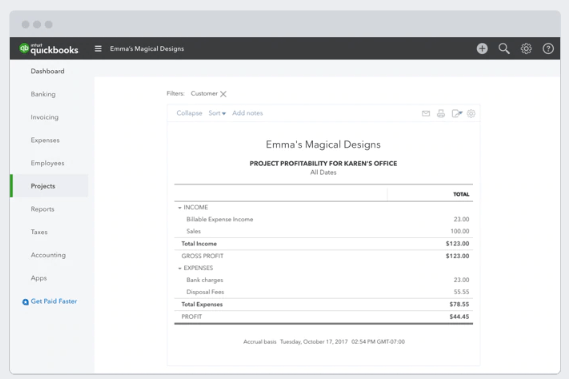Open the Employees page
Image resolution: width=569 pixels, height=379 pixels.
point(48,163)
